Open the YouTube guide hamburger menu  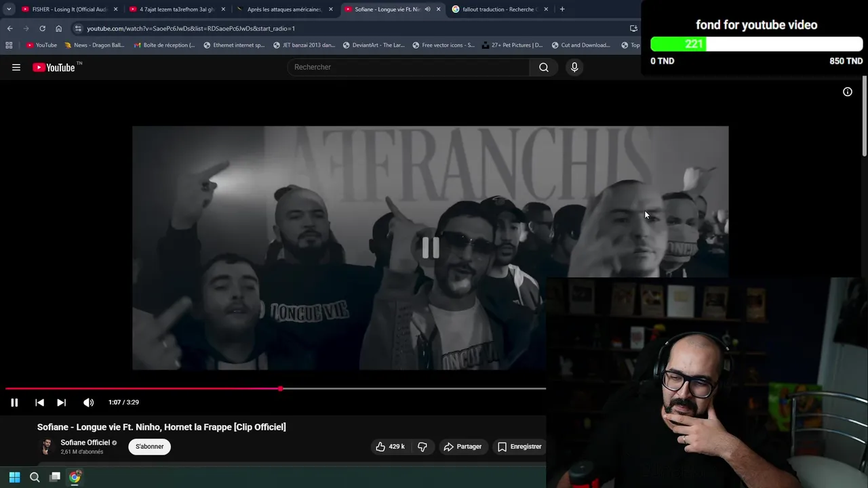[16, 67]
